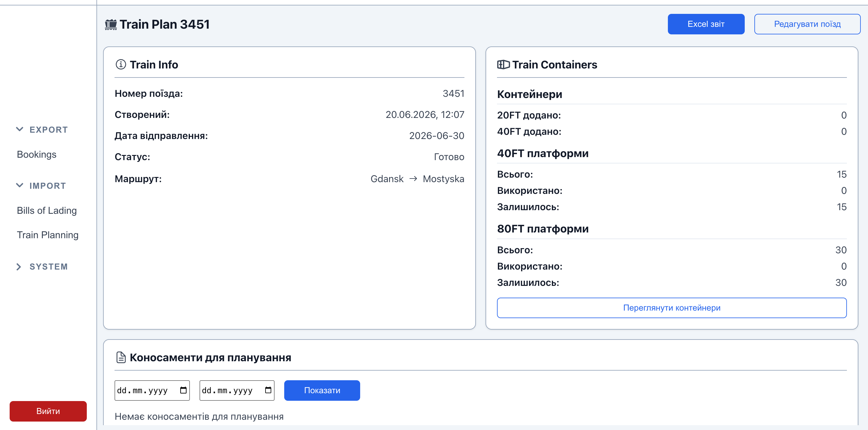Image resolution: width=868 pixels, height=430 pixels.
Task: Click the Коносаменти для планування heading
Action: pyautogui.click(x=210, y=358)
